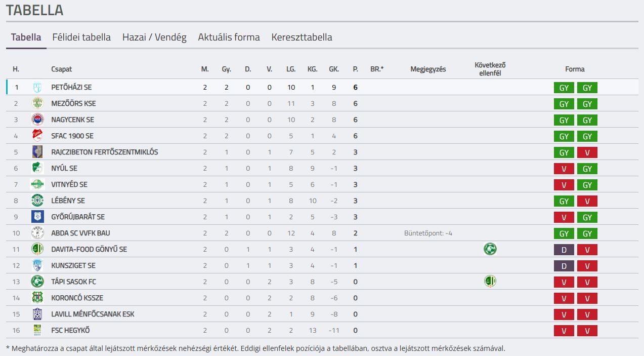Open the Kereszttabella tab
The height and width of the screenshot is (356, 644).
click(x=302, y=37)
